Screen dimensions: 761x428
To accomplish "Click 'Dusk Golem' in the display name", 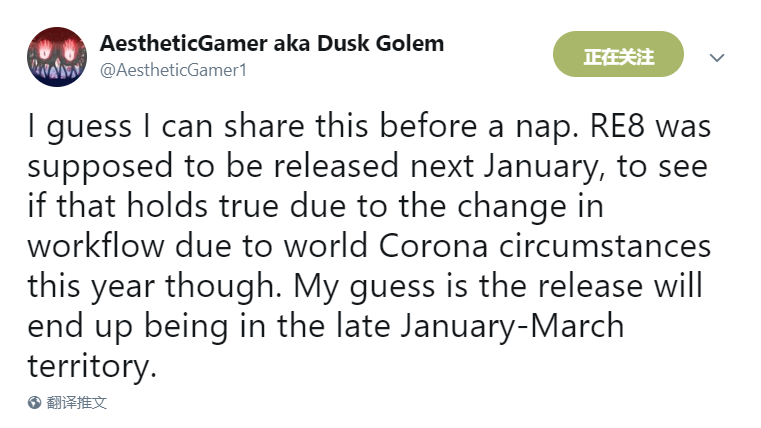I will point(380,43).
